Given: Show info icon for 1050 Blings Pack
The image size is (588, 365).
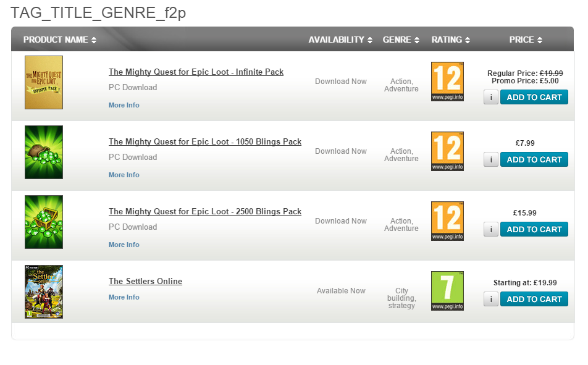Looking at the screenshot, I should (x=491, y=159).
